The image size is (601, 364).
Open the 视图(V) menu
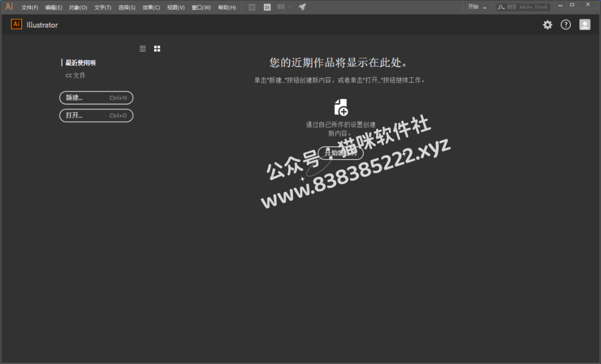[175, 8]
